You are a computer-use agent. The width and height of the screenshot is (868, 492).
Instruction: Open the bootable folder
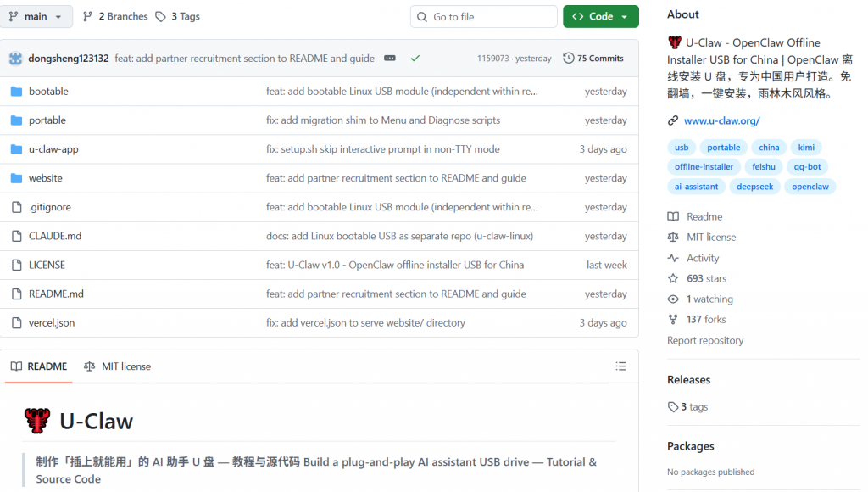coord(48,92)
